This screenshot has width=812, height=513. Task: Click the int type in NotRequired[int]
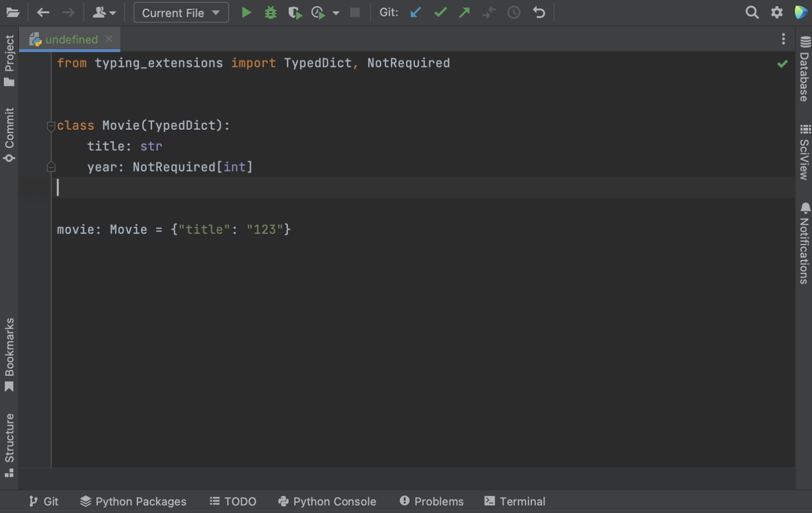tap(235, 167)
